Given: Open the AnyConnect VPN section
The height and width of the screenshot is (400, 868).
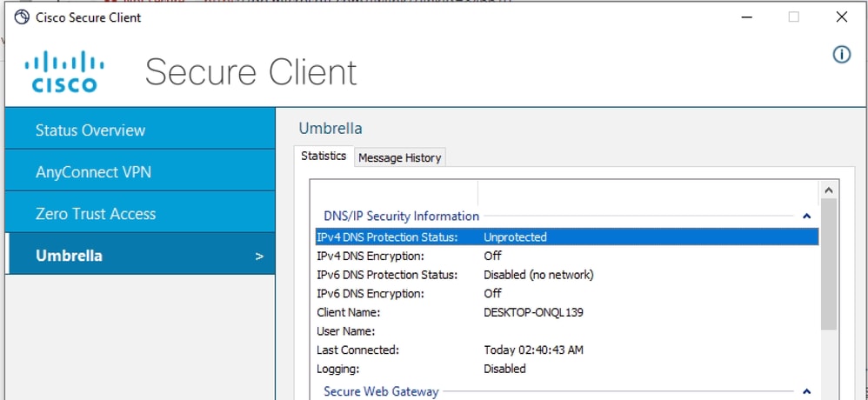Looking at the screenshot, I should tap(140, 170).
